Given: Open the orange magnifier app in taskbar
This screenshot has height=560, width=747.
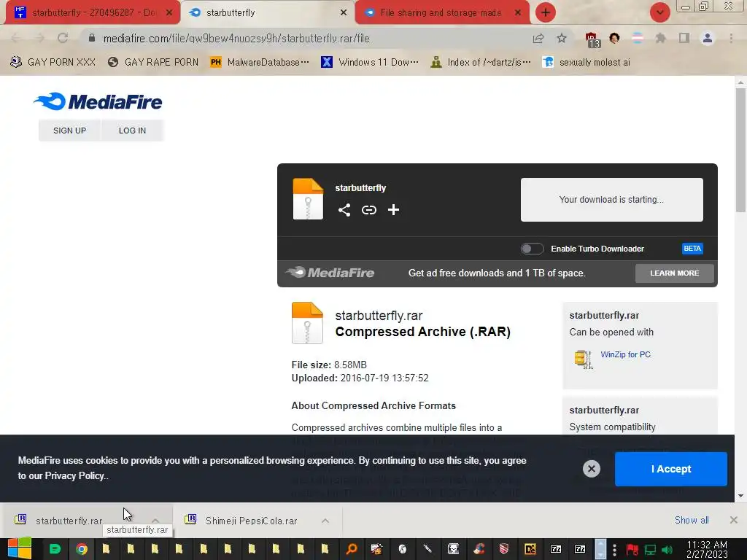Looking at the screenshot, I should (352, 549).
